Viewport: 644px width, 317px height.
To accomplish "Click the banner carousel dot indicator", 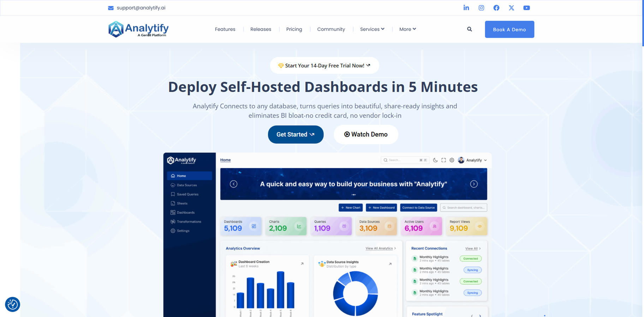I will 354,195.
